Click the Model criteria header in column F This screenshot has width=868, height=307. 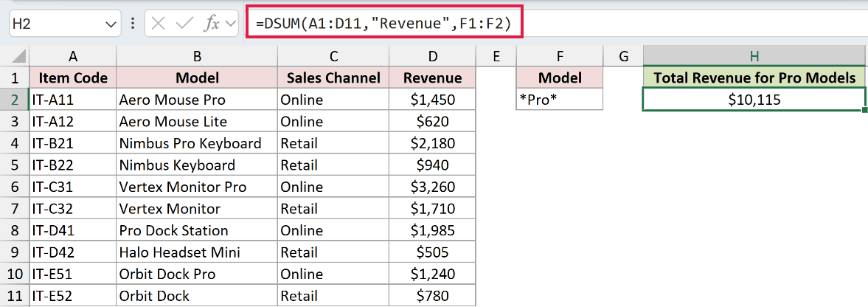coord(560,78)
